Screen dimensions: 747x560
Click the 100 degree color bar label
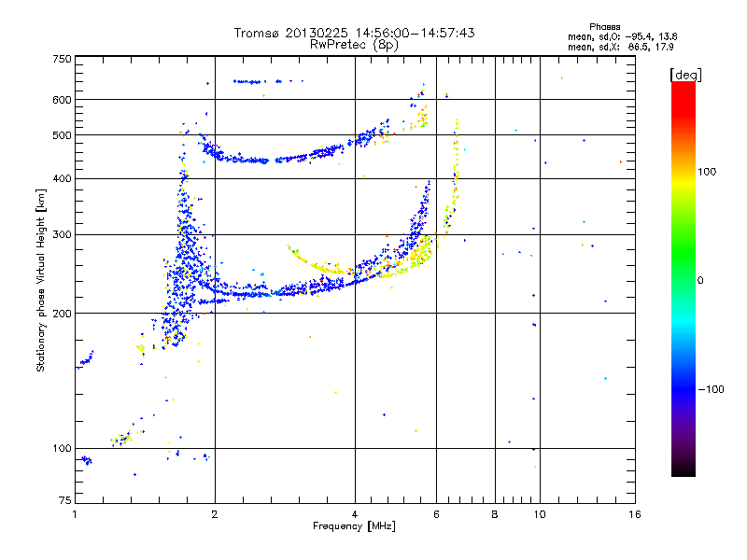[707, 172]
